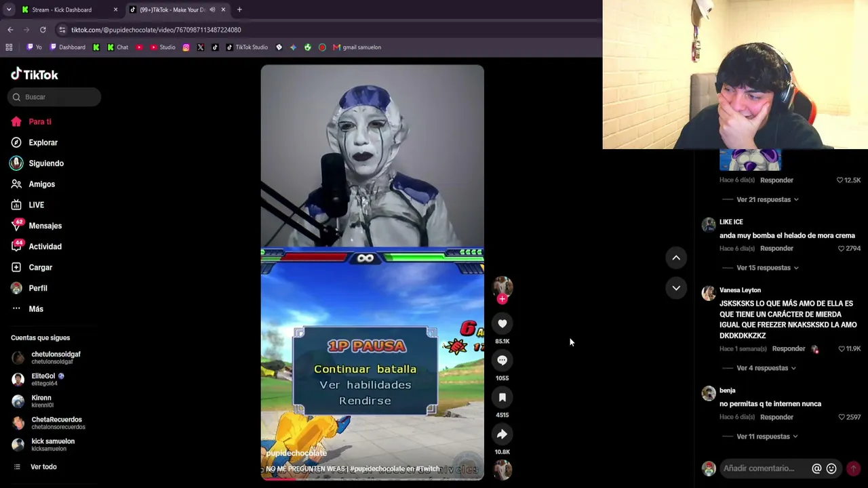Expand Ver 11 respuestas replies
The image size is (868, 488).
[x=767, y=436]
